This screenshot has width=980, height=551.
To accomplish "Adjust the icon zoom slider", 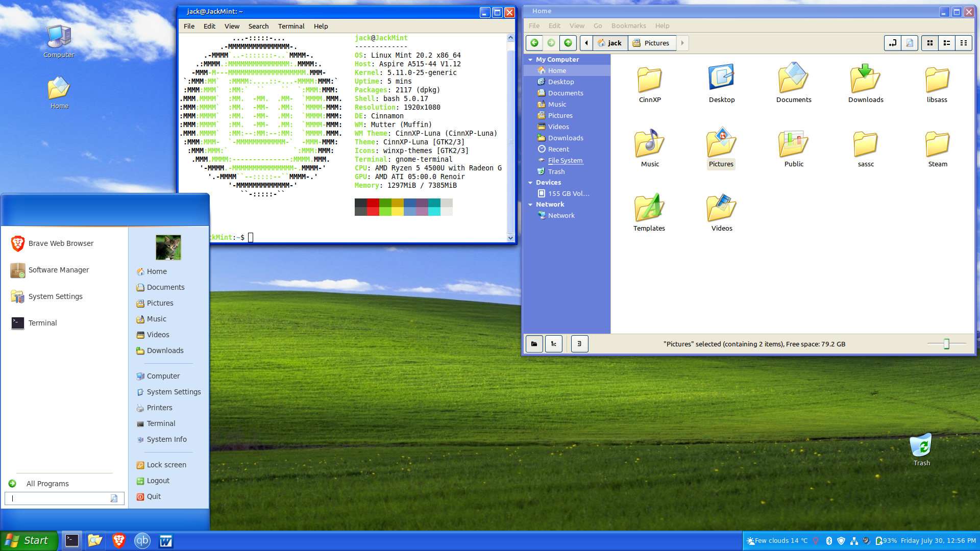I will [946, 344].
